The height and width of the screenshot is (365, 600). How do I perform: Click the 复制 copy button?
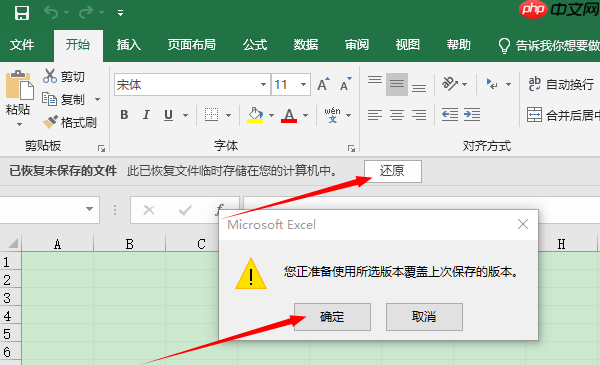pos(63,99)
